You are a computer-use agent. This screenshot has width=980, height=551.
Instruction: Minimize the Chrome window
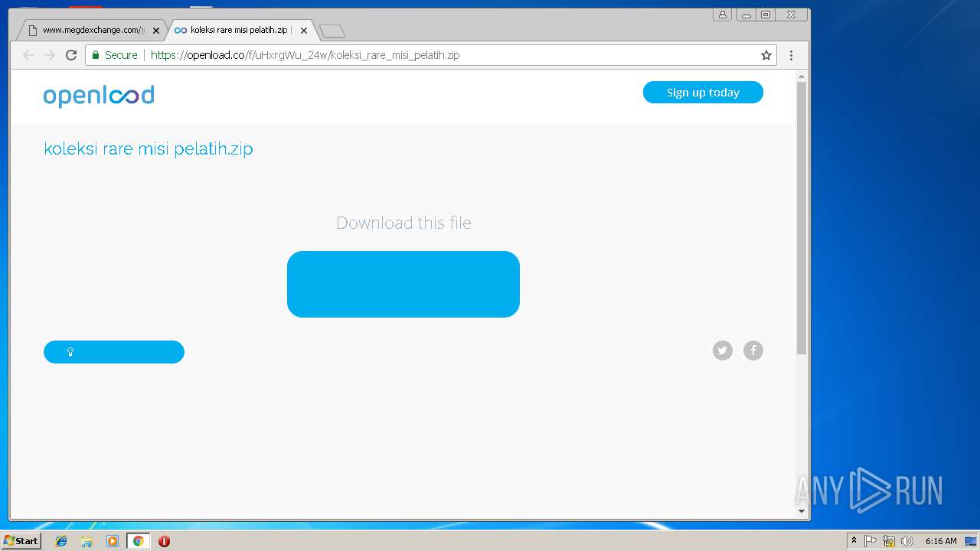click(746, 15)
